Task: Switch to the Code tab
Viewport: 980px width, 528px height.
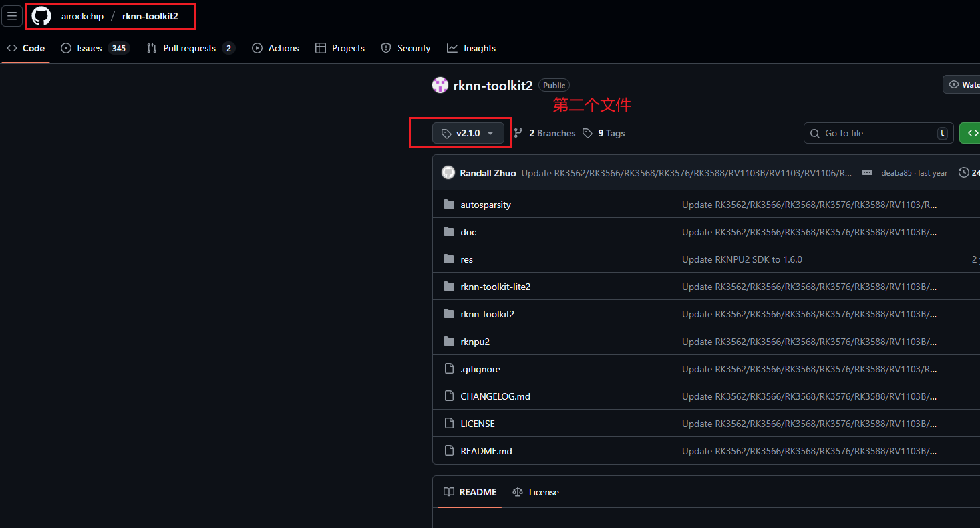Action: (x=26, y=48)
